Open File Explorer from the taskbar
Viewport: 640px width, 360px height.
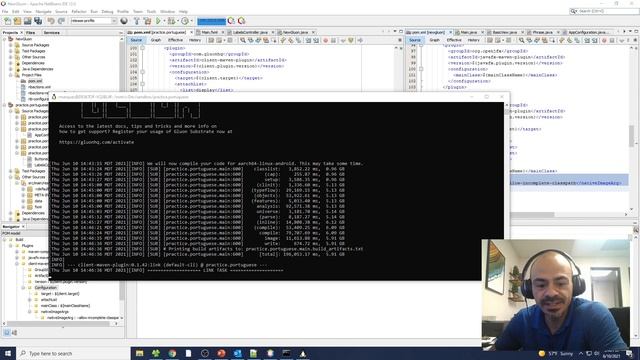pyautogui.click(x=140, y=353)
